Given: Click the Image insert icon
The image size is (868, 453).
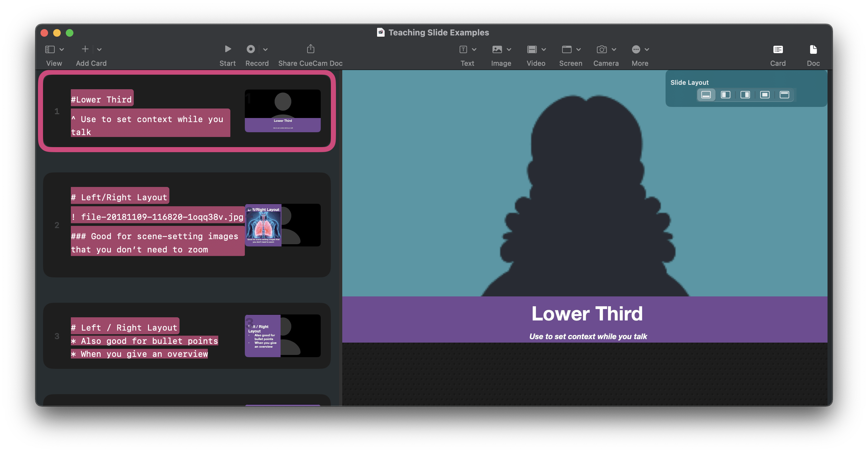Looking at the screenshot, I should [497, 50].
